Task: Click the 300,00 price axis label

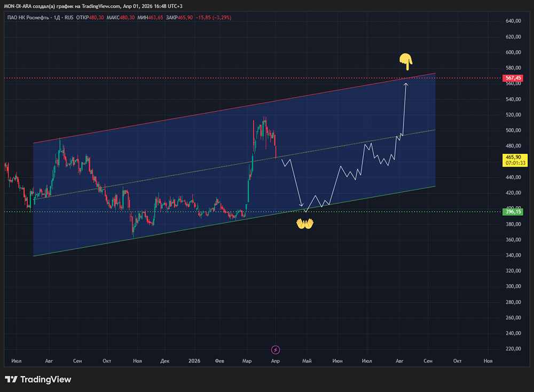Action: click(x=513, y=286)
